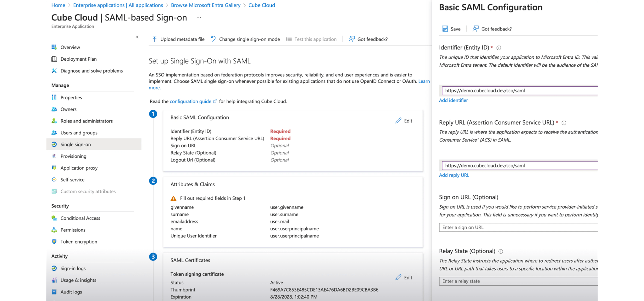Open the Token encryption shield item
The height and width of the screenshot is (301, 644).
[x=79, y=242]
